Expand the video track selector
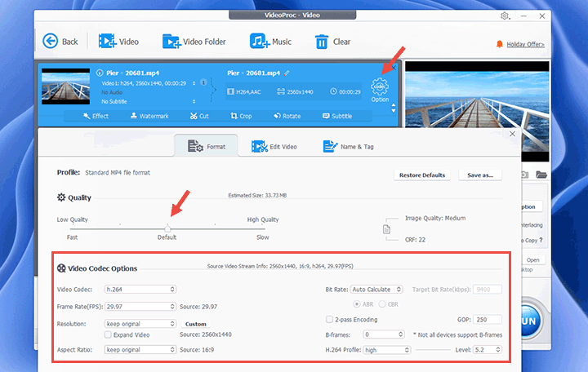Viewport: 588px width, 372px height. point(194,83)
